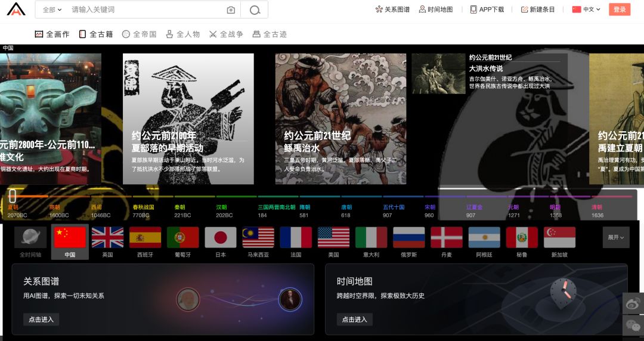Jump to 宋朝 960 on timeline
Screen dimensions: 644x341
pyautogui.click(x=429, y=211)
